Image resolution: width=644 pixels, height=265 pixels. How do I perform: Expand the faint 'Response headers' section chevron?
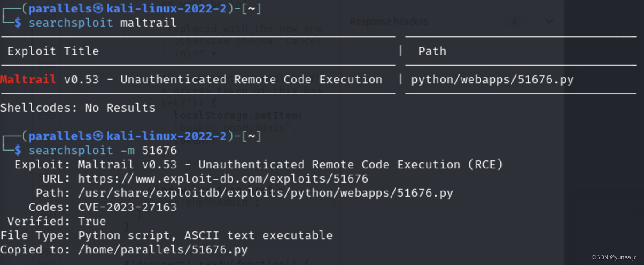pos(549,21)
